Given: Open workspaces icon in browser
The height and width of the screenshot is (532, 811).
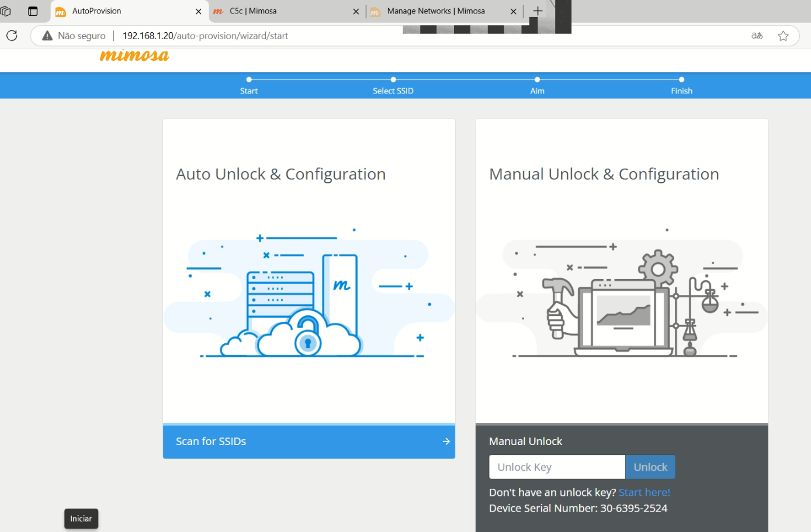Looking at the screenshot, I should tap(6, 11).
